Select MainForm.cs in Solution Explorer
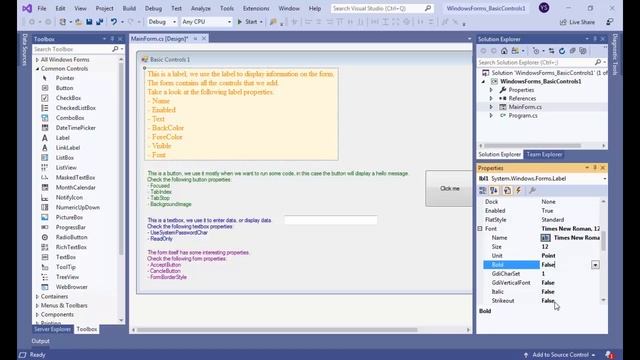 pyautogui.click(x=525, y=107)
